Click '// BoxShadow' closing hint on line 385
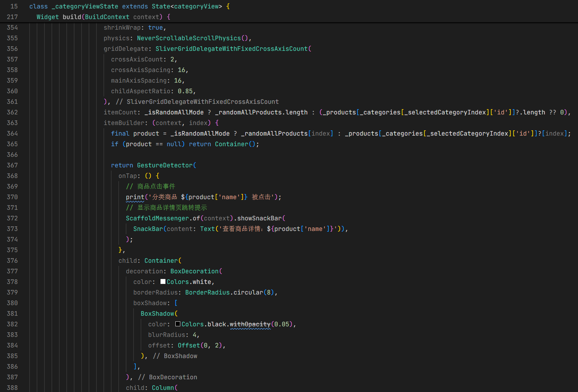Viewport: 578px width, 392px height. tap(175, 356)
